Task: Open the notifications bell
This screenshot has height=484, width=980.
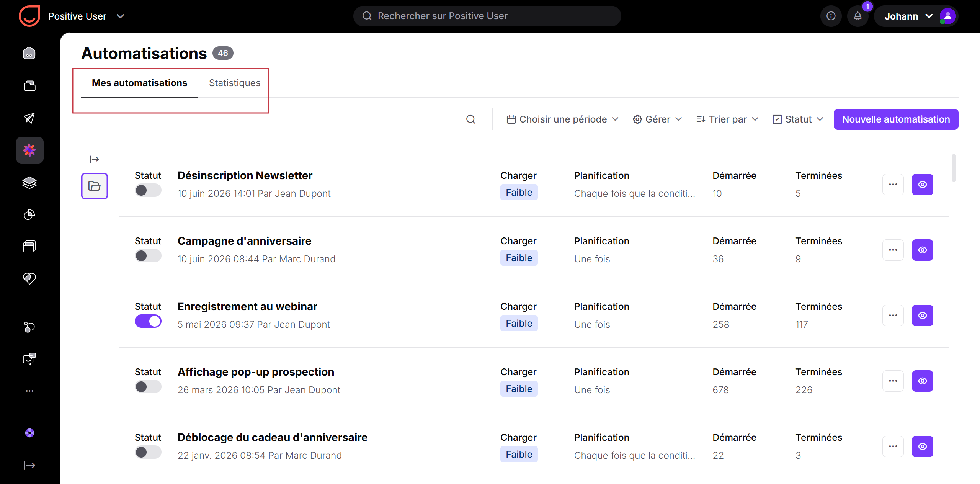Action: pyautogui.click(x=858, y=16)
